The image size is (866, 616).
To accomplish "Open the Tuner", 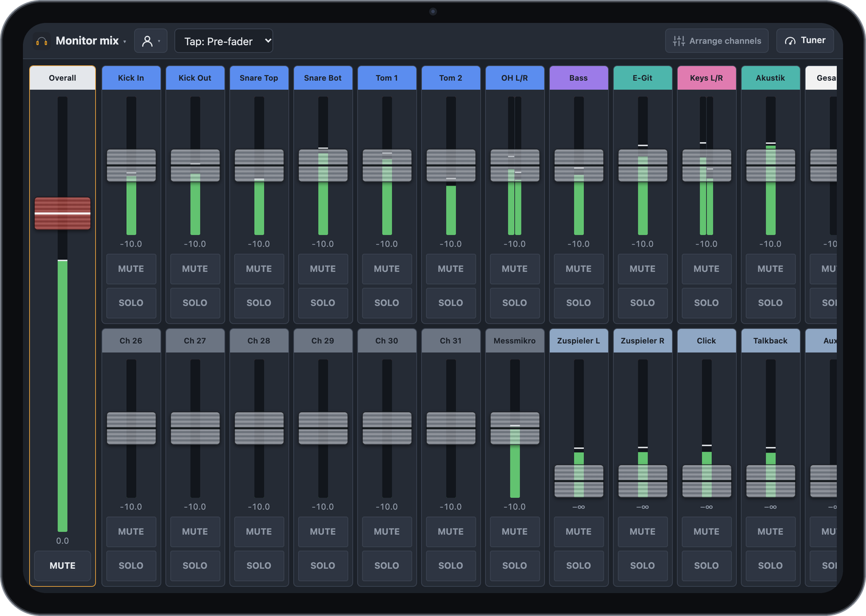I will coord(805,40).
